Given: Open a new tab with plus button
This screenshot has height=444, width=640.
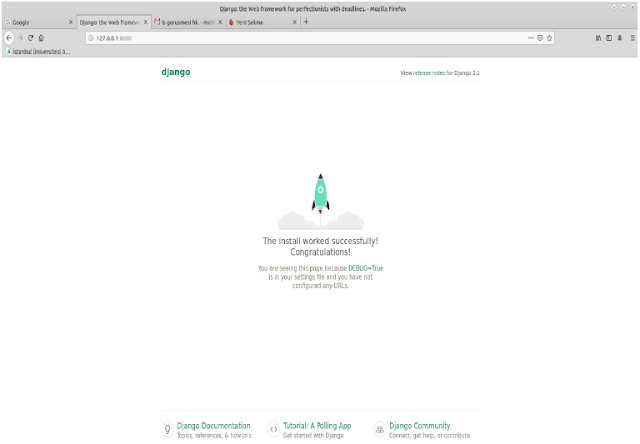Looking at the screenshot, I should click(306, 22).
